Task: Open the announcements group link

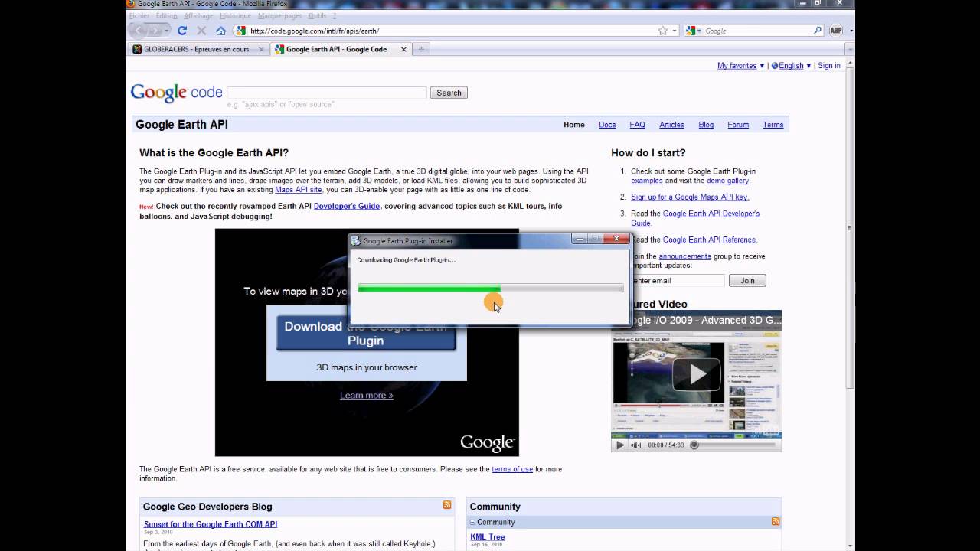Action: [x=684, y=256]
